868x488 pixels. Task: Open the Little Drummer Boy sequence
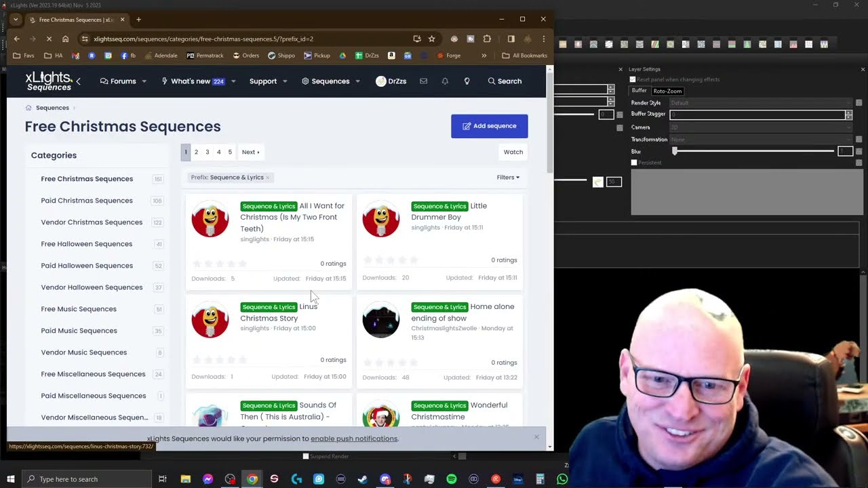point(449,211)
